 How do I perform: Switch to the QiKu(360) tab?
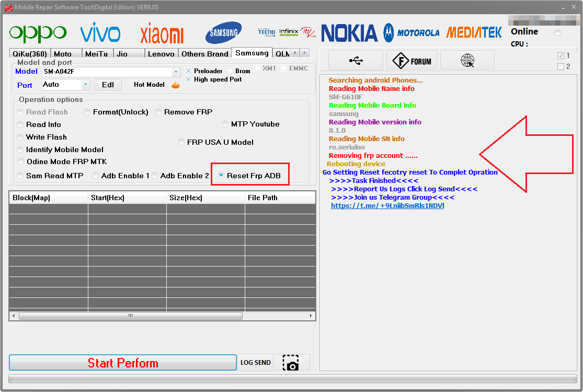click(30, 53)
